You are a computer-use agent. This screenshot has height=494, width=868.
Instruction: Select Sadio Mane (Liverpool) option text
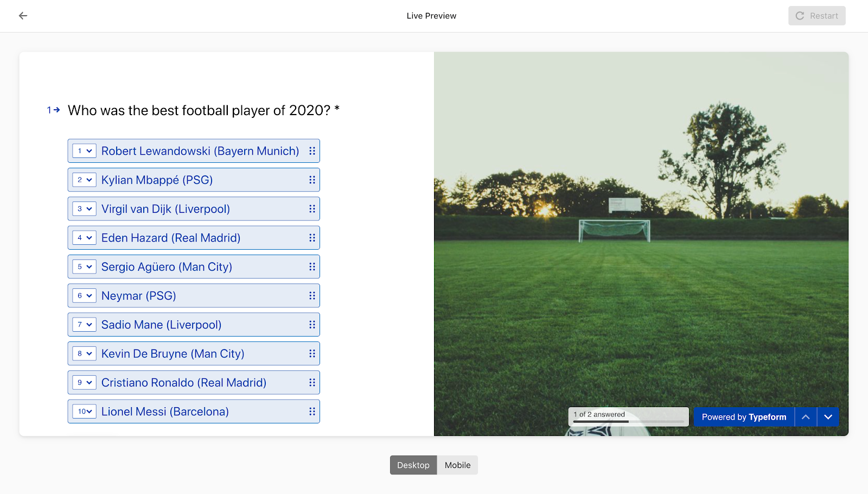162,325
